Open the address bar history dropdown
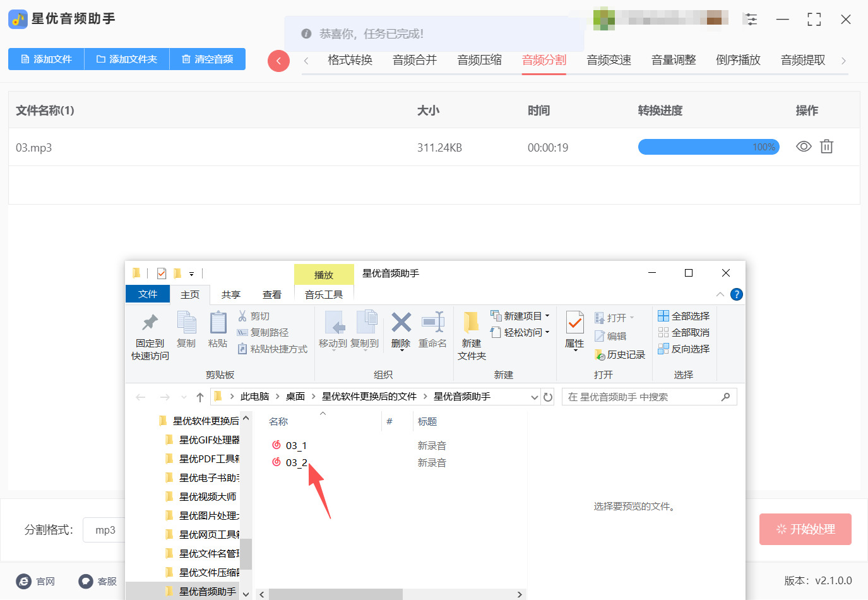 533,396
